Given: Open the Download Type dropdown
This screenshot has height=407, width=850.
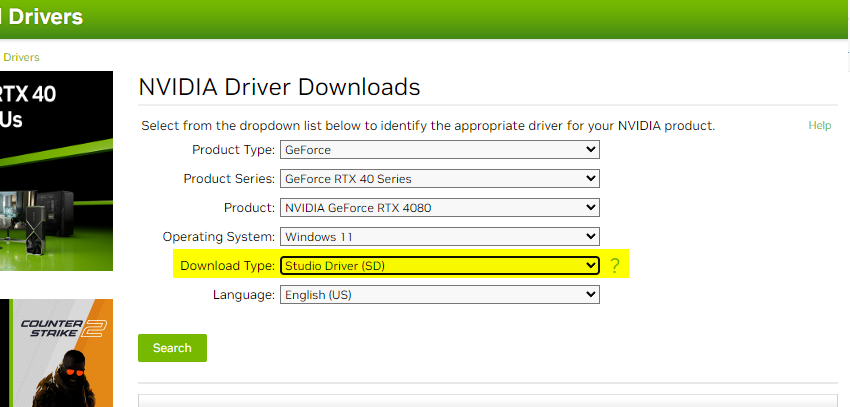Looking at the screenshot, I should point(440,266).
